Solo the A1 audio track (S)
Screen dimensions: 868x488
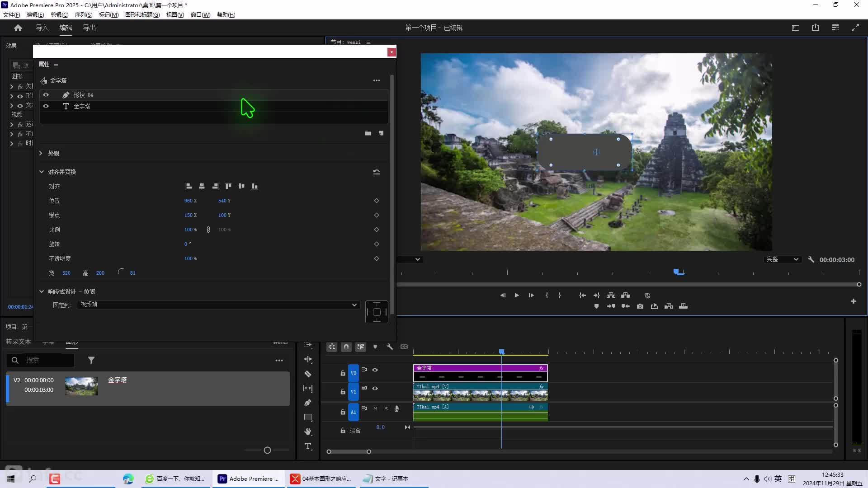point(386,408)
